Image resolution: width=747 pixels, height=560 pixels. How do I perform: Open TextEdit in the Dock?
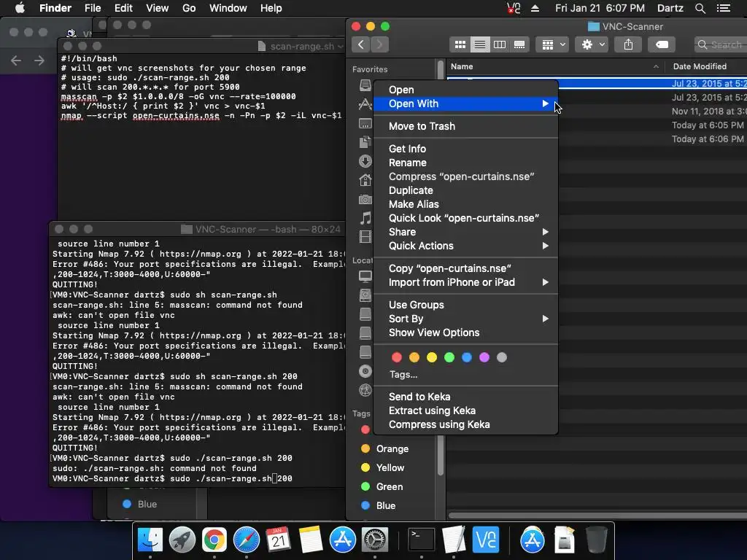[454, 540]
